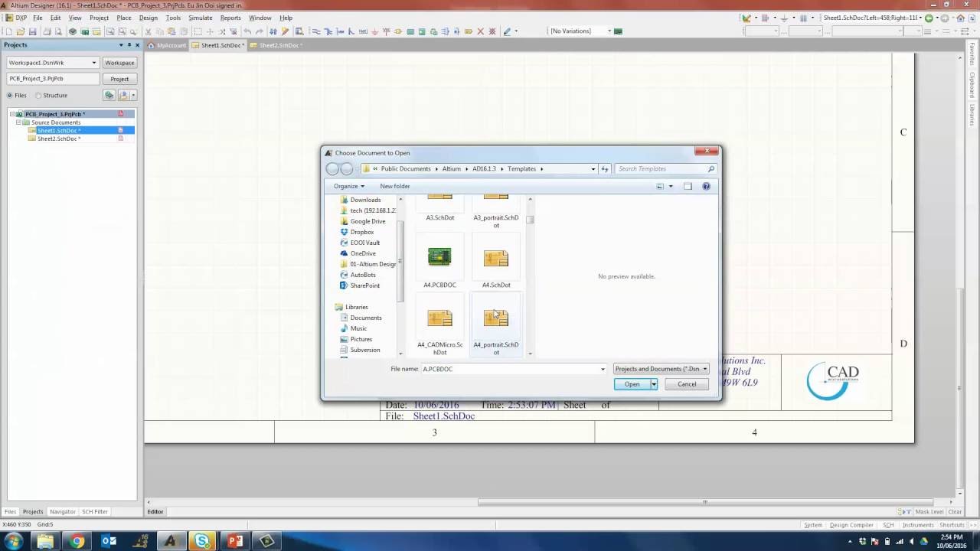Click the New folder button
This screenshot has width=980, height=551.
click(395, 186)
